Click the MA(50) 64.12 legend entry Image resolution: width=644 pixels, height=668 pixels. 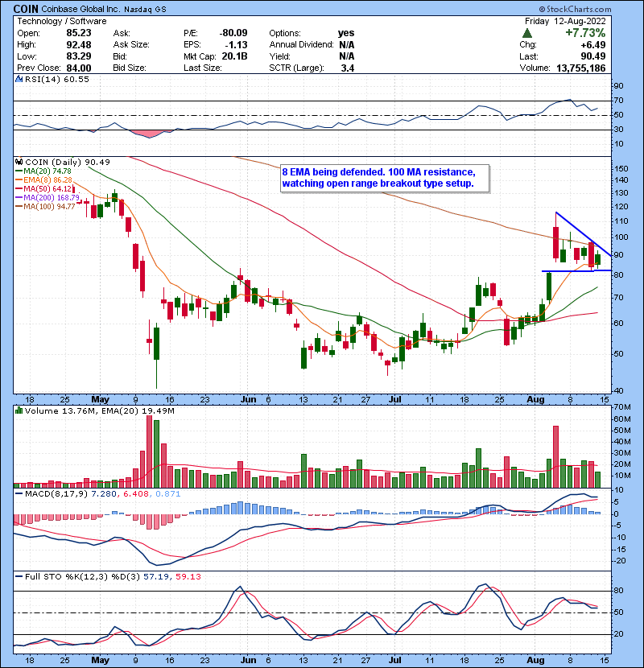[x=43, y=188]
